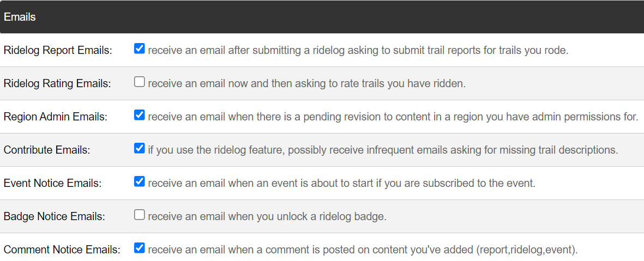Disable the Region Admin Emails checkbox
The width and height of the screenshot is (644, 261).
click(x=140, y=115)
